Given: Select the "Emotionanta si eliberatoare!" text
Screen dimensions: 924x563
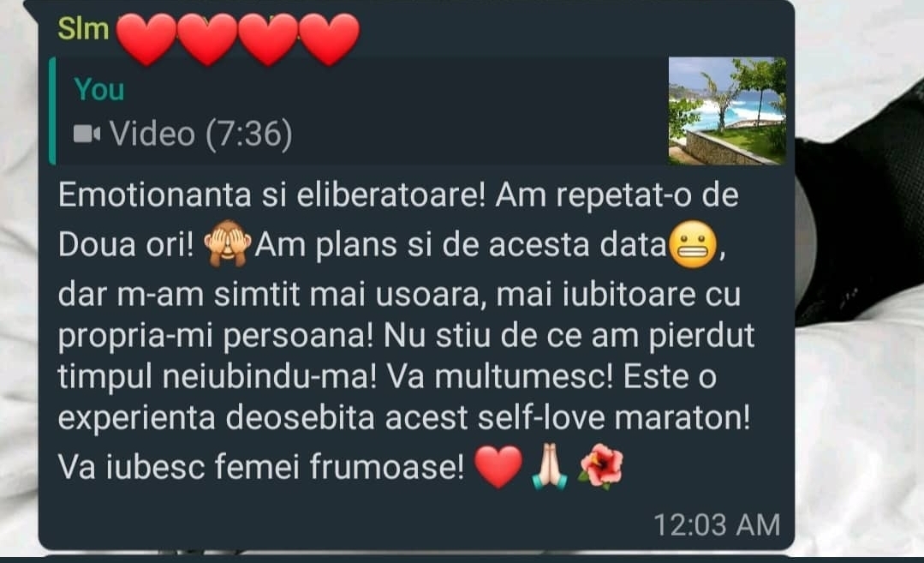Looking at the screenshot, I should 271,195.
